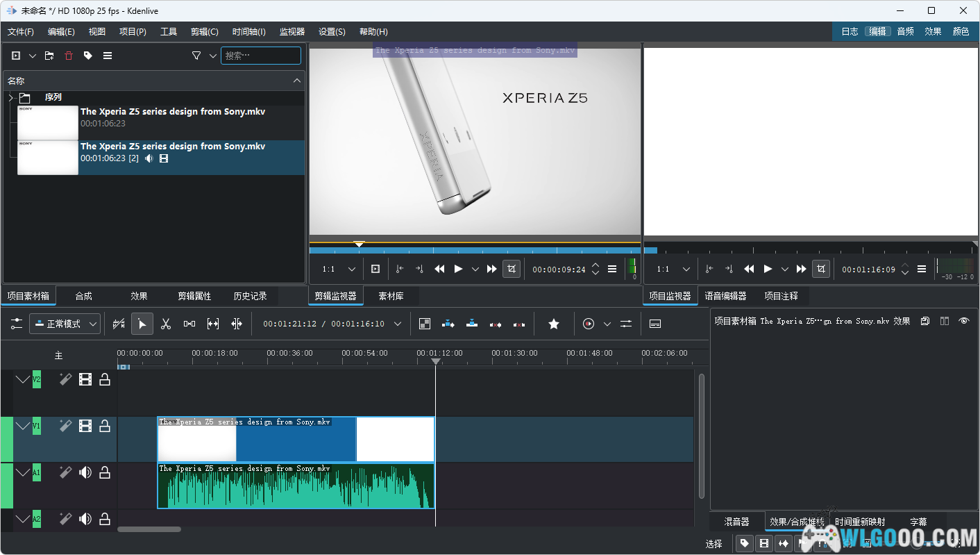Image resolution: width=980 pixels, height=555 pixels.
Task: Switch to the 素材库 tab
Action: coord(391,296)
